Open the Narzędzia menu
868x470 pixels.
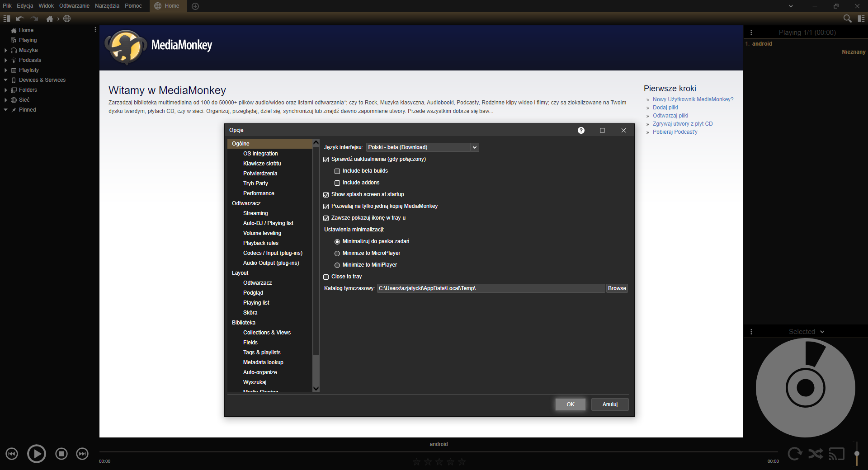(x=107, y=6)
